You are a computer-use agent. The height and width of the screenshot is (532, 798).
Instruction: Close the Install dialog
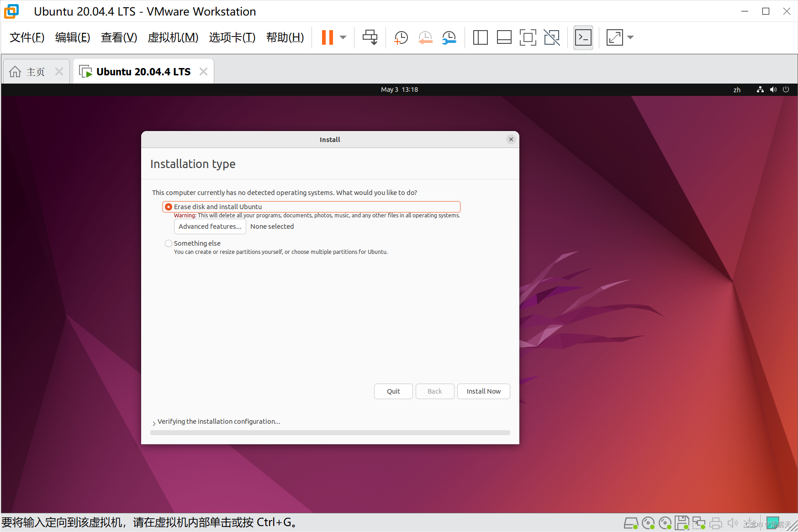point(511,139)
